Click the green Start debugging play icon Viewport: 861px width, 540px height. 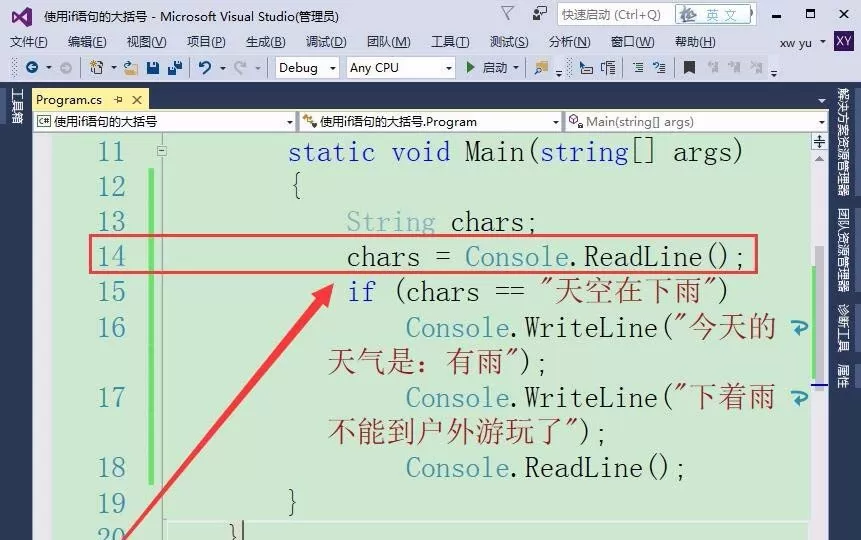coord(470,68)
